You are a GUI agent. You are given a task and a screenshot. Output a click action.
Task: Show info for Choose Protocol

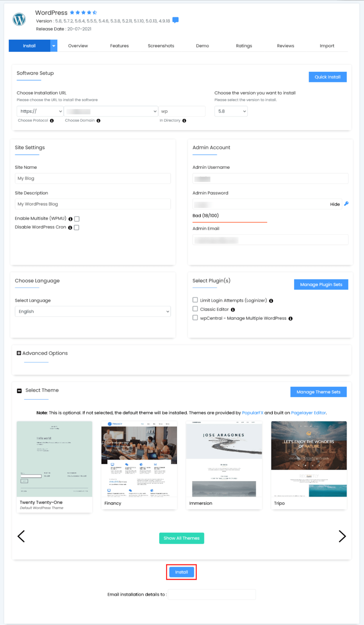[x=52, y=121]
